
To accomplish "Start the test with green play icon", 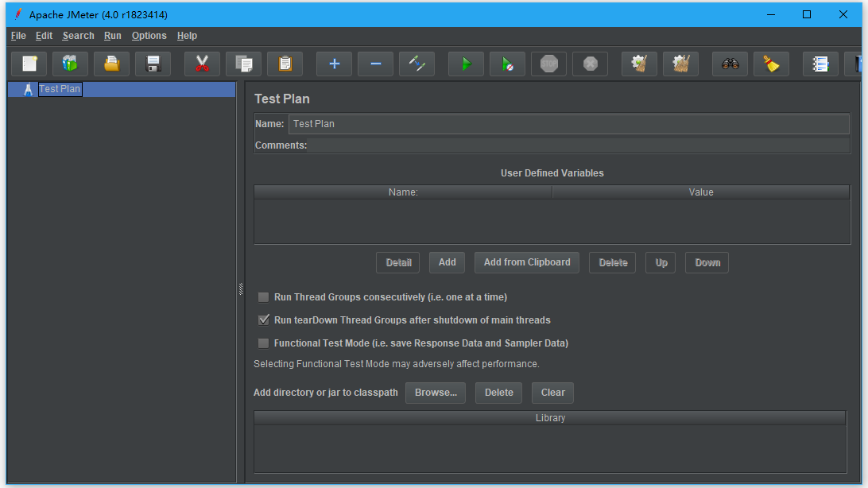I will pyautogui.click(x=466, y=64).
